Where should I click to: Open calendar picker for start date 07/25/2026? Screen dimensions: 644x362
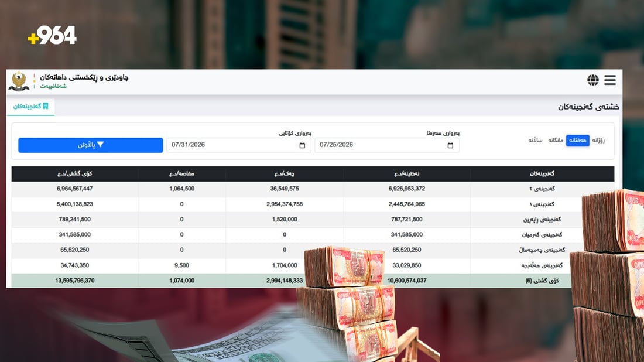click(x=450, y=145)
